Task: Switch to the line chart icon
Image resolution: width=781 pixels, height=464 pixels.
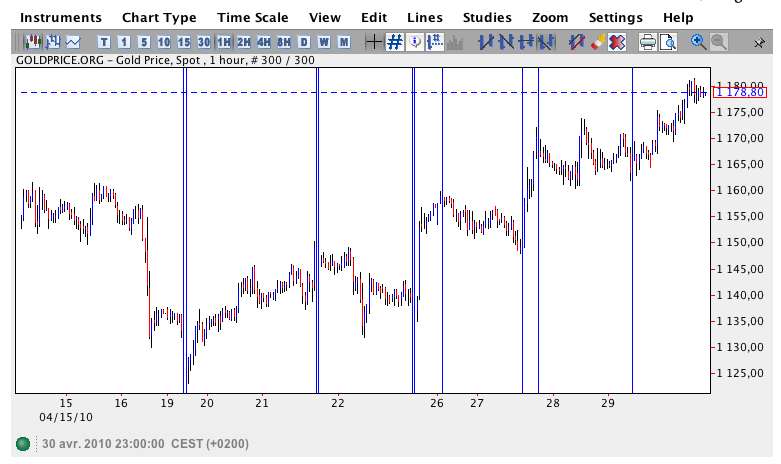Action: click(73, 42)
